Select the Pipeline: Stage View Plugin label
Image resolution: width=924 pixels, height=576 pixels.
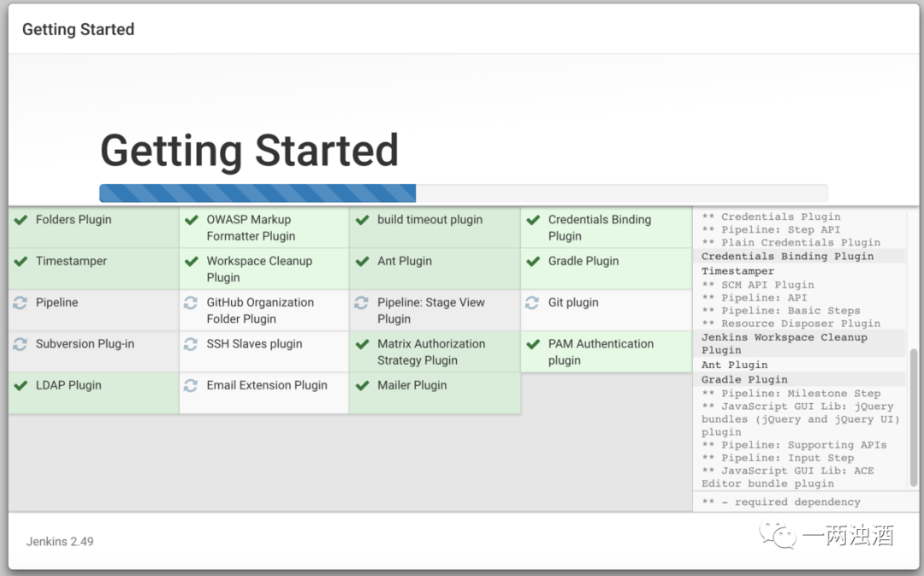click(431, 310)
